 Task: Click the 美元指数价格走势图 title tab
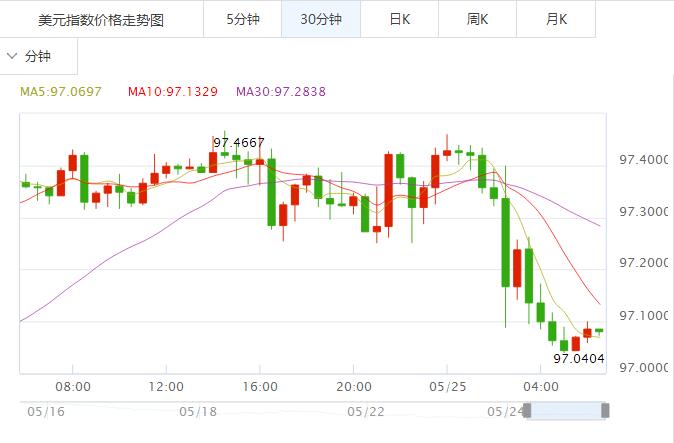(101, 19)
